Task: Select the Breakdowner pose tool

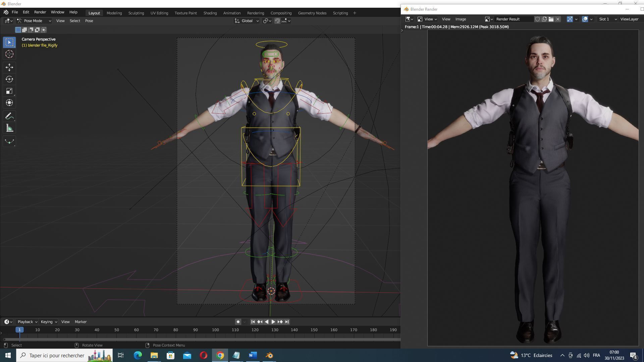Action: pos(9,141)
